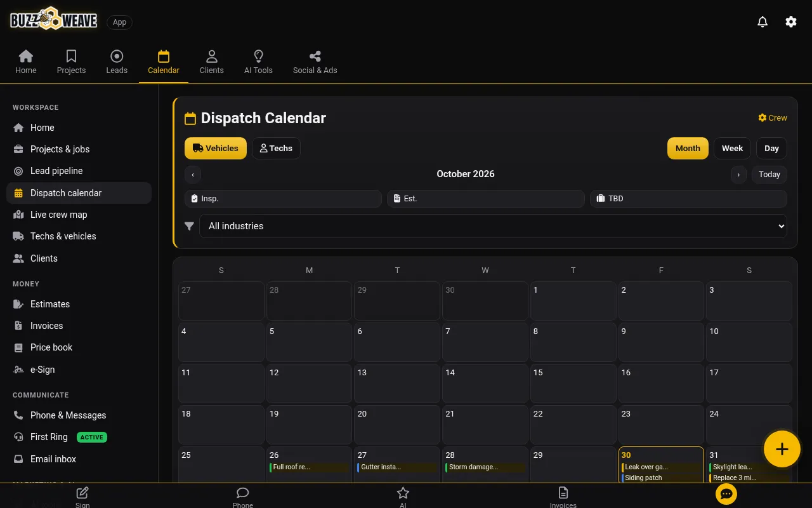
Task: Select Techs view toggle
Action: point(276,149)
